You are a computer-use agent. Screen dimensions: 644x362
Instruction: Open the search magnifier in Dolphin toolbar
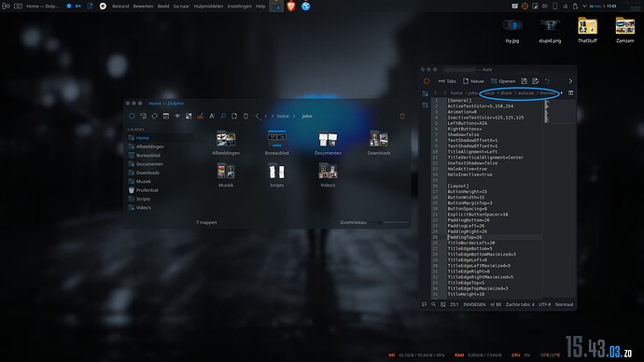[x=223, y=116]
